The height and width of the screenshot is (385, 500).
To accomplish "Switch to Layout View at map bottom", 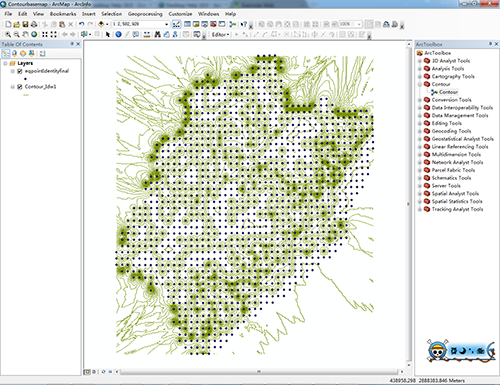I will coord(94,372).
